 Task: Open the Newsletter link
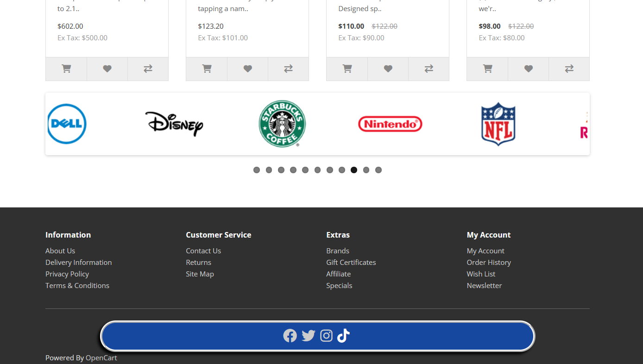pyautogui.click(x=485, y=285)
